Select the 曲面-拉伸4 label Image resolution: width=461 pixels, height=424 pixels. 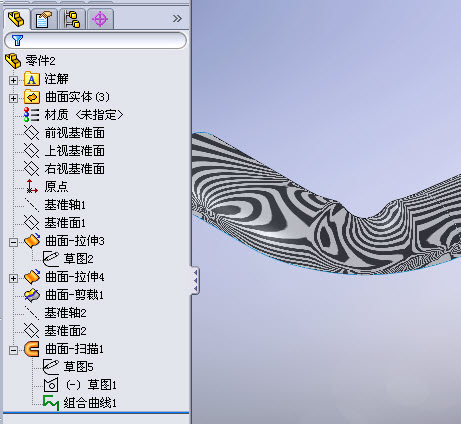pyautogui.click(x=75, y=277)
